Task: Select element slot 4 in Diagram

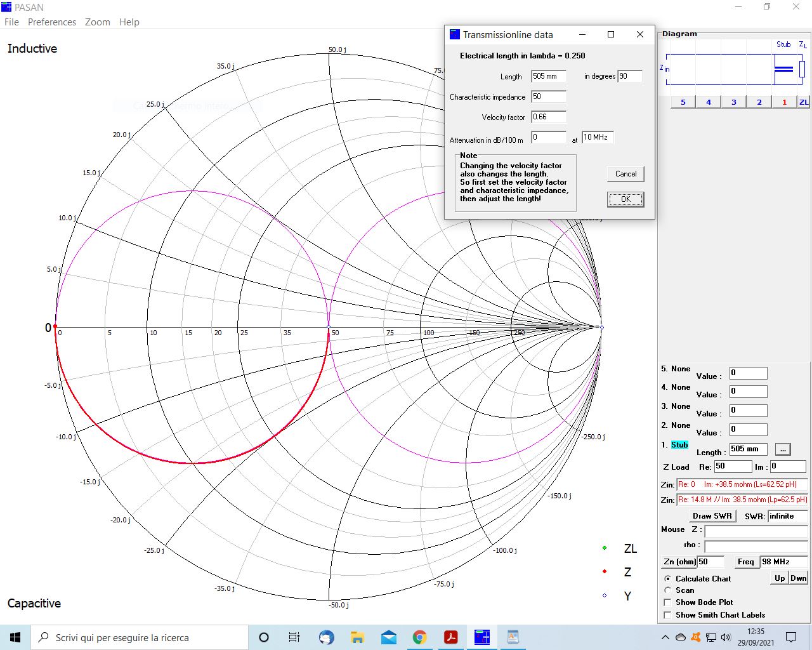Action: pyautogui.click(x=709, y=102)
